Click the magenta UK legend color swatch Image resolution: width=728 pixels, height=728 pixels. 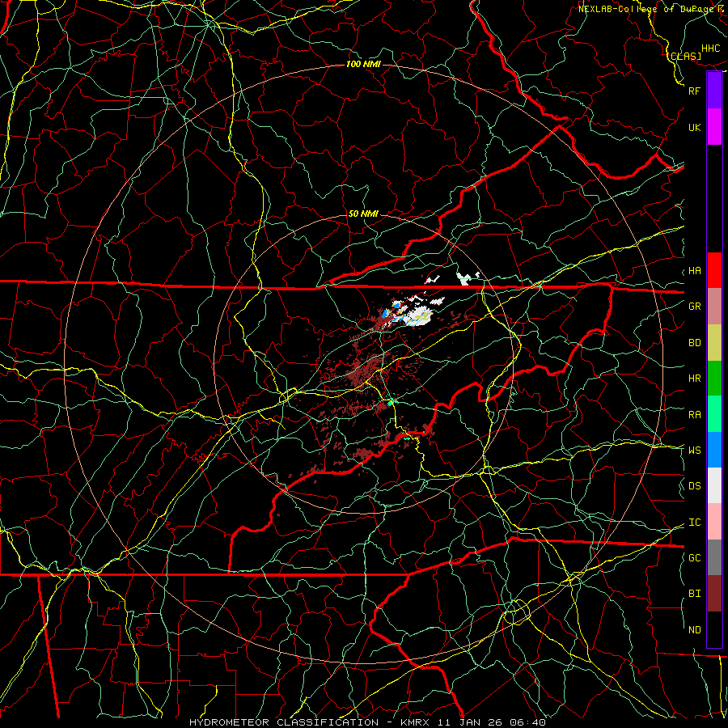point(714,127)
